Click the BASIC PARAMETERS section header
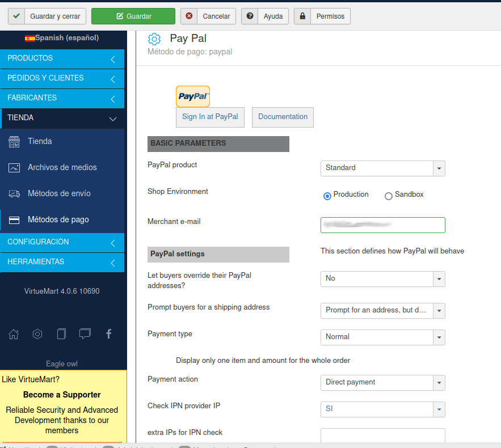Image resolution: width=501 pixels, height=448 pixels. click(218, 143)
